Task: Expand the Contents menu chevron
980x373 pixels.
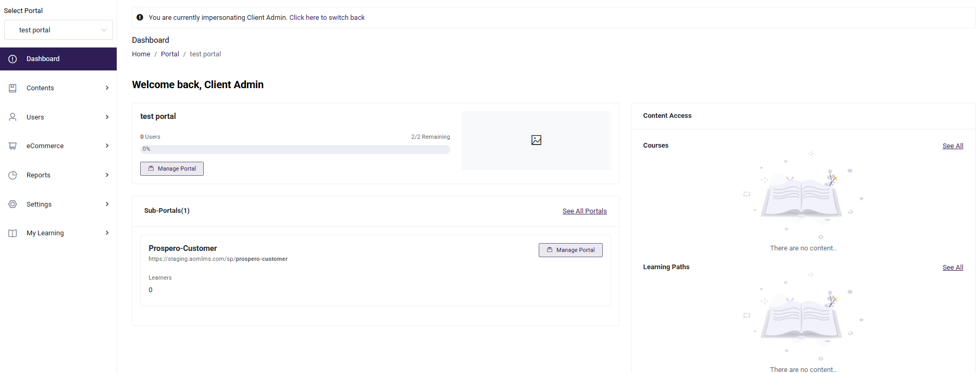Action: (x=107, y=88)
